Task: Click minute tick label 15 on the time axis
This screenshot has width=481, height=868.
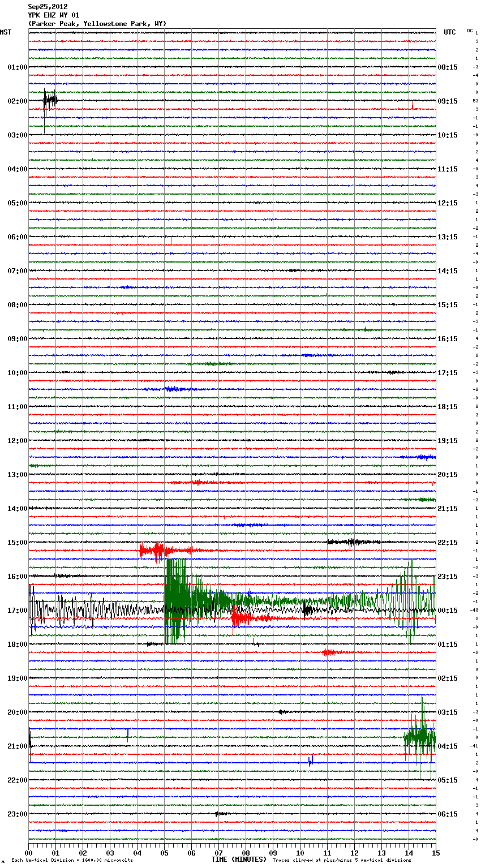Action: (x=436, y=853)
